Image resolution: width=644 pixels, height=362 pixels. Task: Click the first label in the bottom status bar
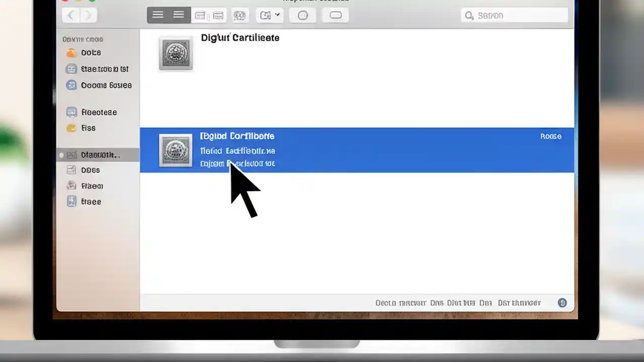click(401, 303)
